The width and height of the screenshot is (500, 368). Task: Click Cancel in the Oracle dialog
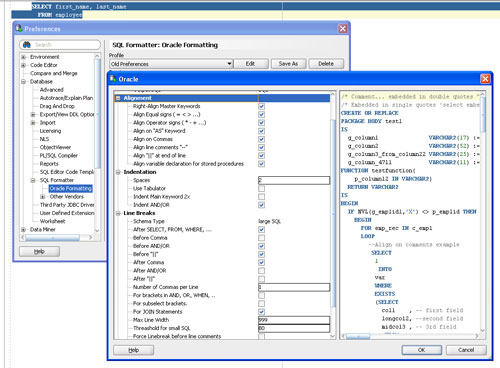[466, 350]
